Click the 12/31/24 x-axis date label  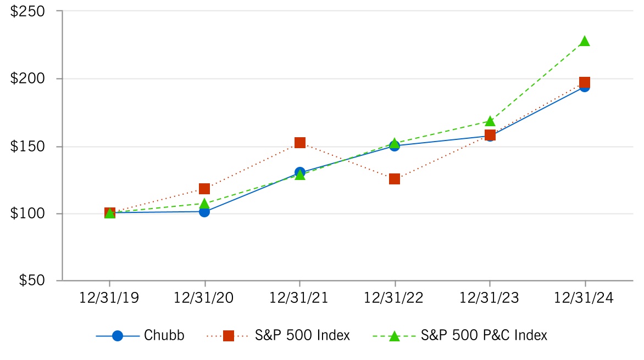pyautogui.click(x=584, y=298)
